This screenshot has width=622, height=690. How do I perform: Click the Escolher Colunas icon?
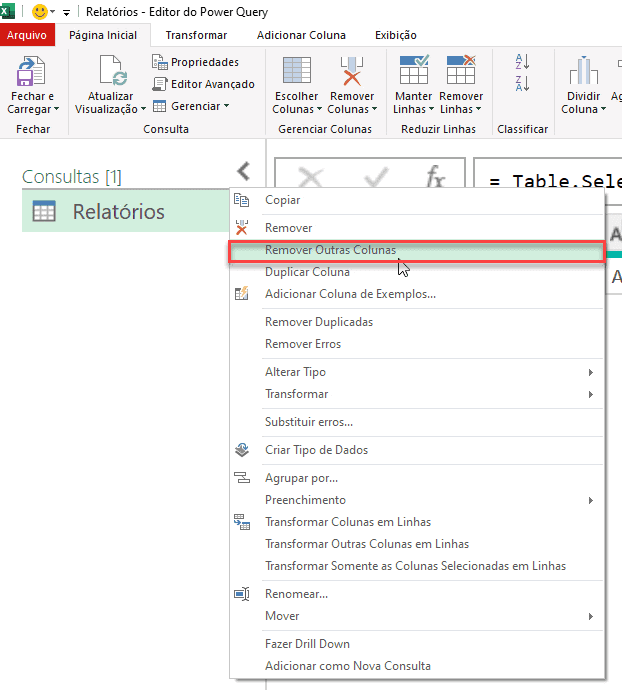(x=297, y=70)
